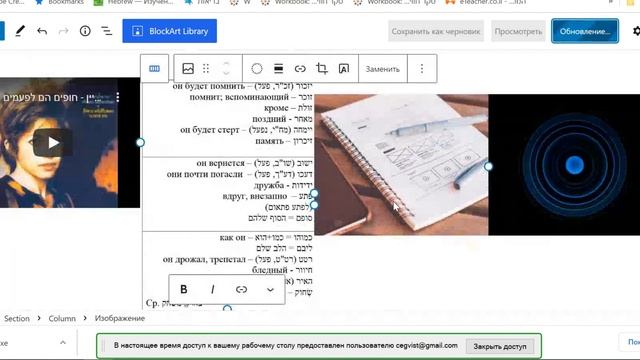The image size is (640, 360).
Task: Insert link on image toolbar
Action: 300,69
